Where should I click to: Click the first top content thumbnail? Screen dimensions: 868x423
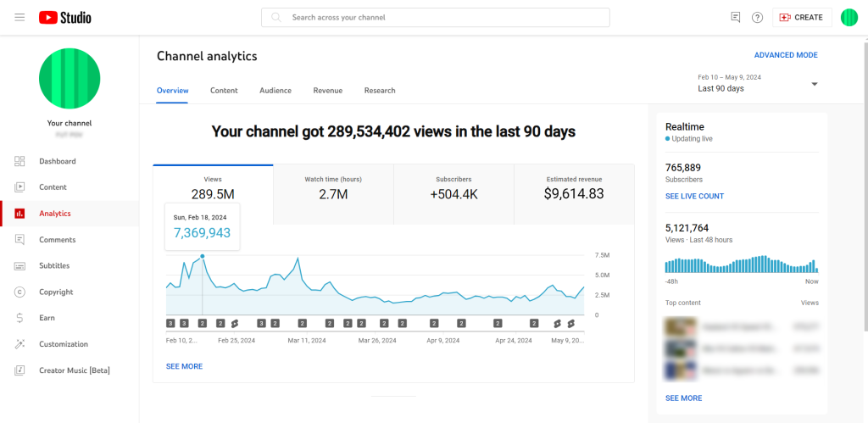[680, 327]
